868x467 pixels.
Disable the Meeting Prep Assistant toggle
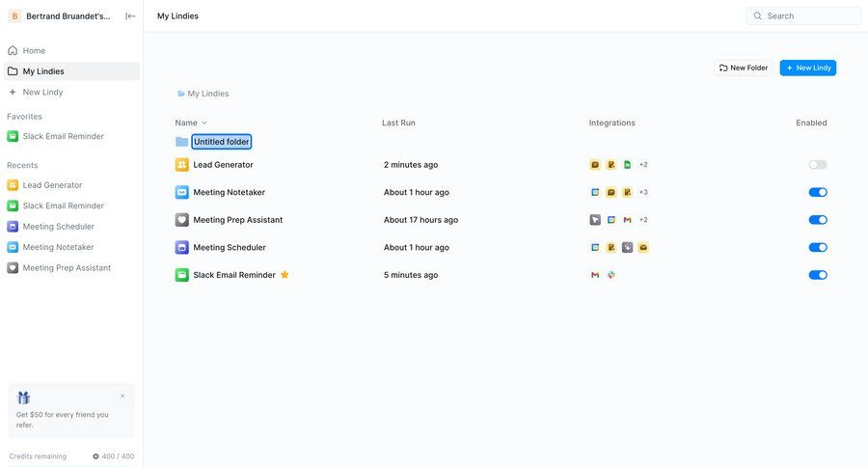tap(818, 220)
